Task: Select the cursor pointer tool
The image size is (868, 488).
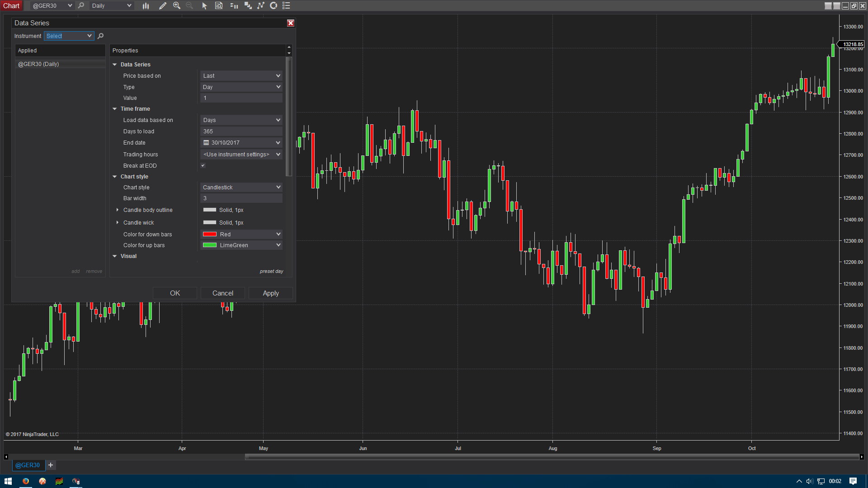Action: click(204, 6)
